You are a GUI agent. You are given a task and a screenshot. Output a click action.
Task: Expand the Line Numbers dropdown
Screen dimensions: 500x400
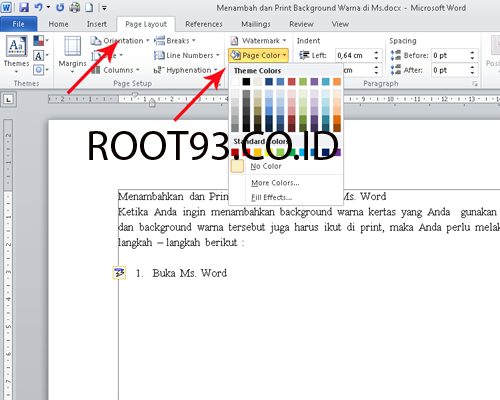(187, 55)
